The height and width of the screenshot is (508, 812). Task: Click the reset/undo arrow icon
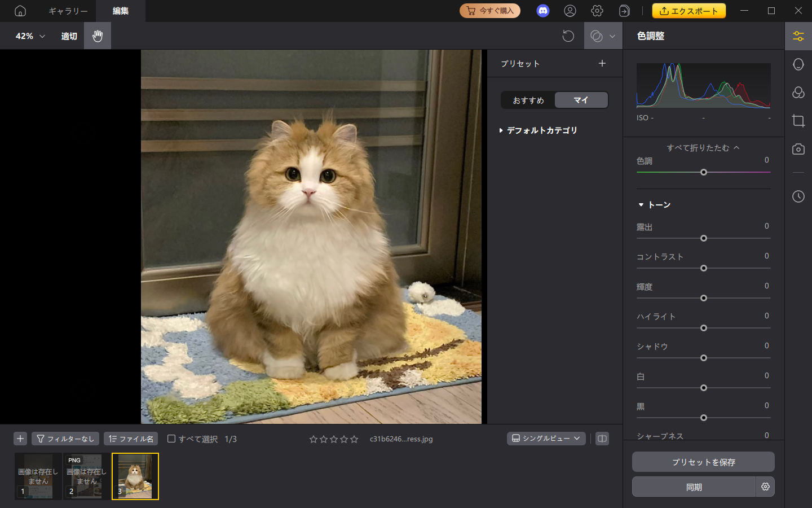pos(568,36)
